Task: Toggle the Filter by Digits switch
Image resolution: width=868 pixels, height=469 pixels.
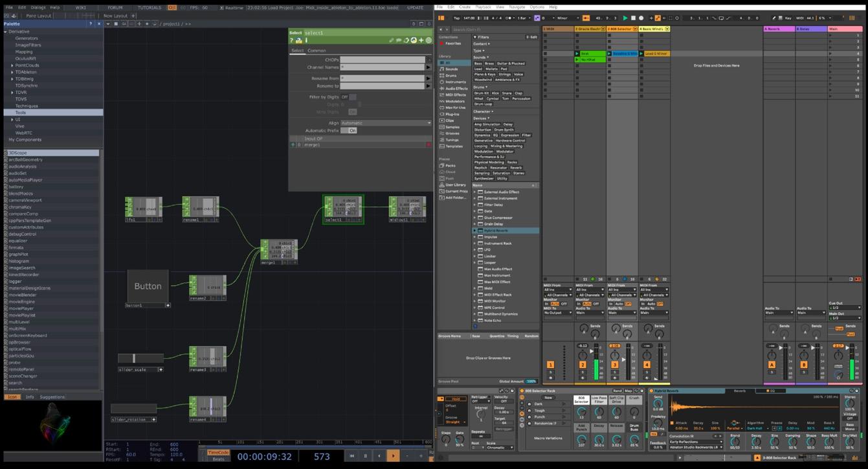Action: [348, 97]
